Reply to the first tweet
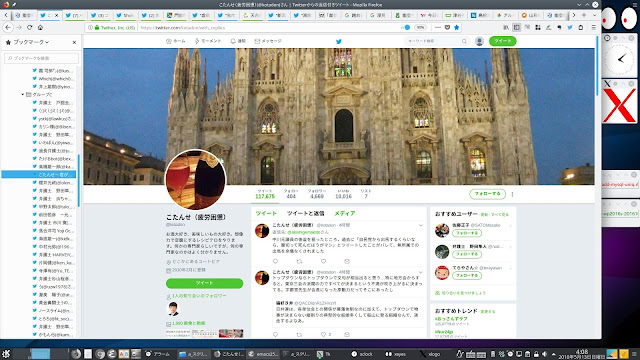This screenshot has width=640, height=360. [x=275, y=261]
